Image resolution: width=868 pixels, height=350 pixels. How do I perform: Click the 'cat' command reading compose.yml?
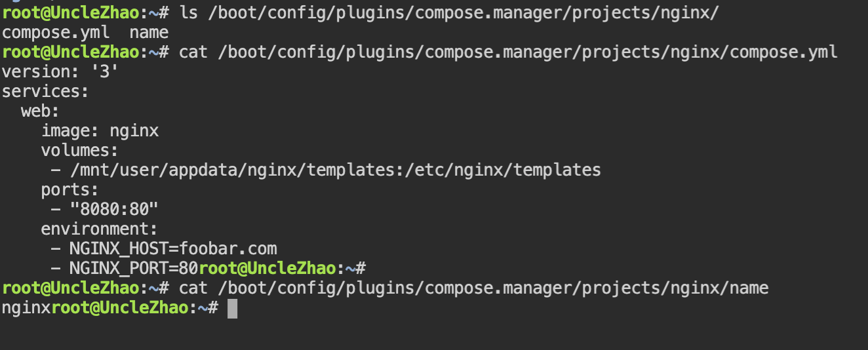click(x=508, y=52)
